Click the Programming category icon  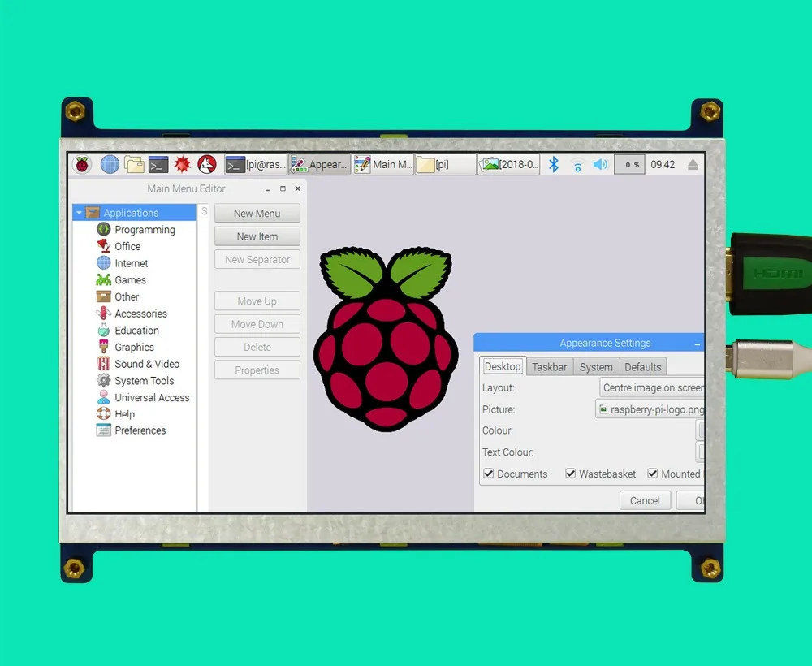(x=104, y=229)
